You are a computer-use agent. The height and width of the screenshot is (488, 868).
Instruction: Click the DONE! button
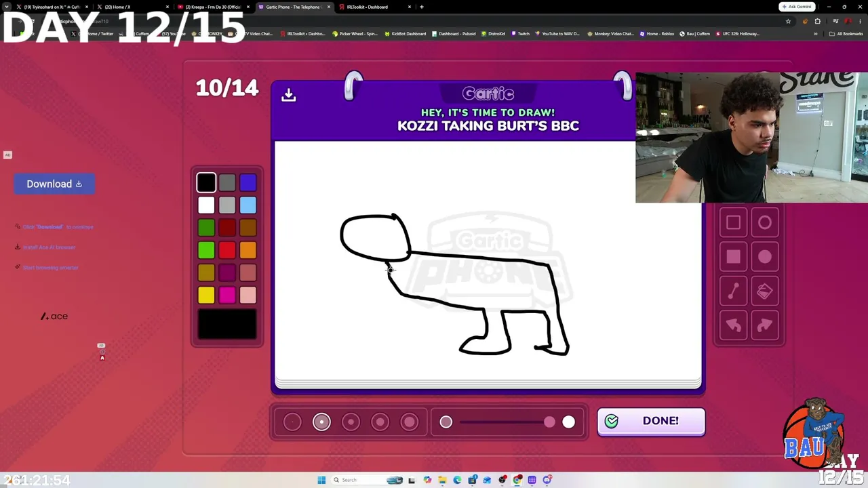click(651, 421)
